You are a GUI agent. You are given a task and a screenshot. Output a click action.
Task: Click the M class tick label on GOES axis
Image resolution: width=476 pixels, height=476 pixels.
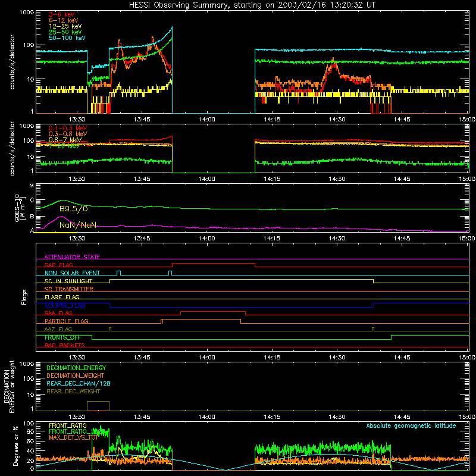tap(32, 186)
